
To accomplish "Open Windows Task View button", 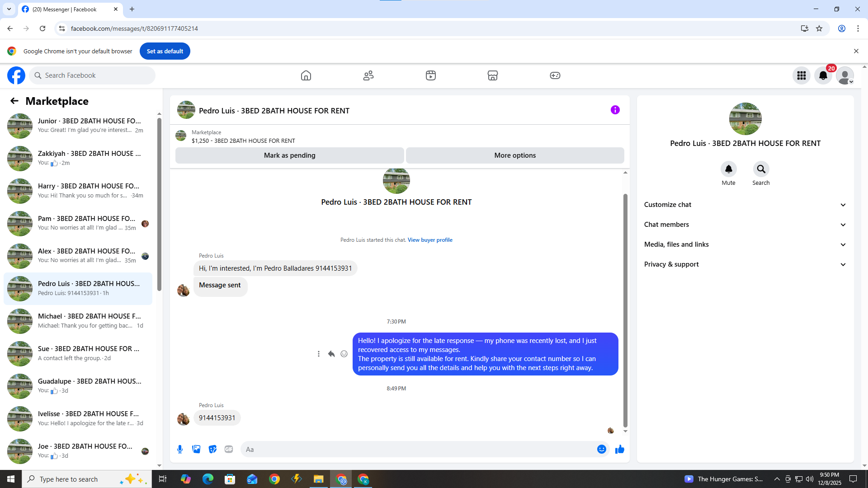I will pos(163,479).
